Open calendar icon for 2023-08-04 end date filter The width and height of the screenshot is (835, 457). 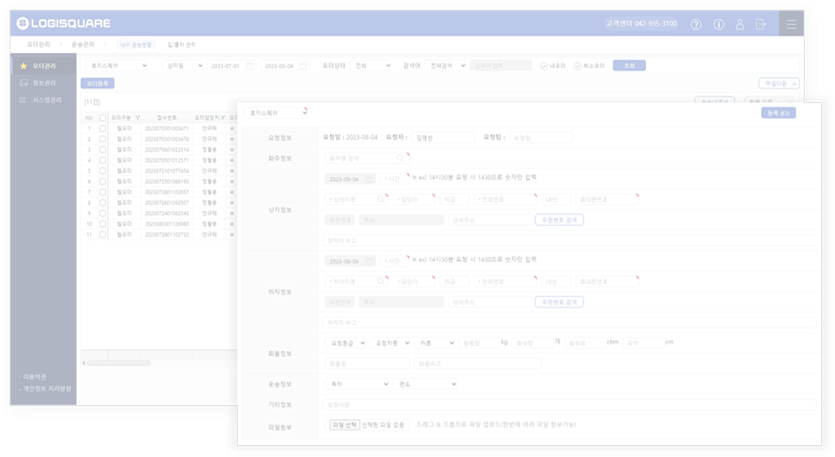pos(303,66)
